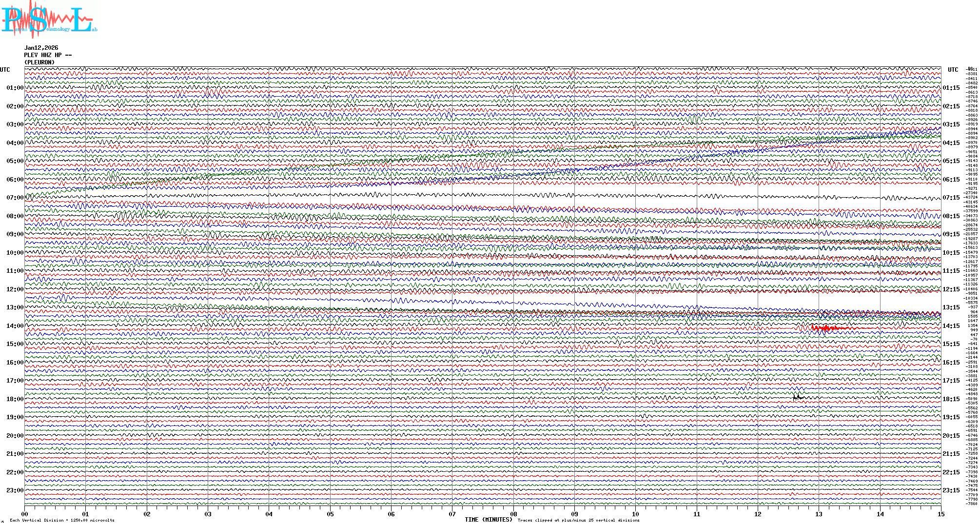This screenshot has width=980, height=527.
Task: Click the 13:15 label on right side
Action: pyautogui.click(x=951, y=307)
